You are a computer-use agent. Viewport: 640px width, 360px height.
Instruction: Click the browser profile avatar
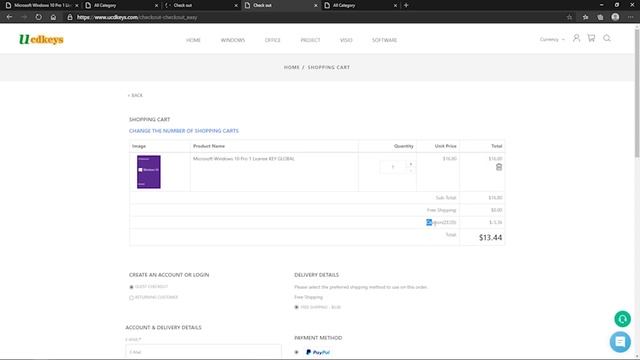615,17
